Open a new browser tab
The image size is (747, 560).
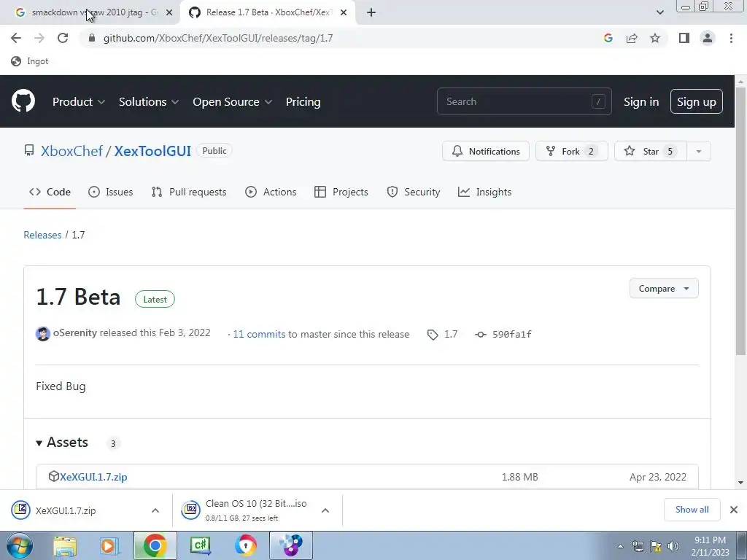[x=371, y=12]
